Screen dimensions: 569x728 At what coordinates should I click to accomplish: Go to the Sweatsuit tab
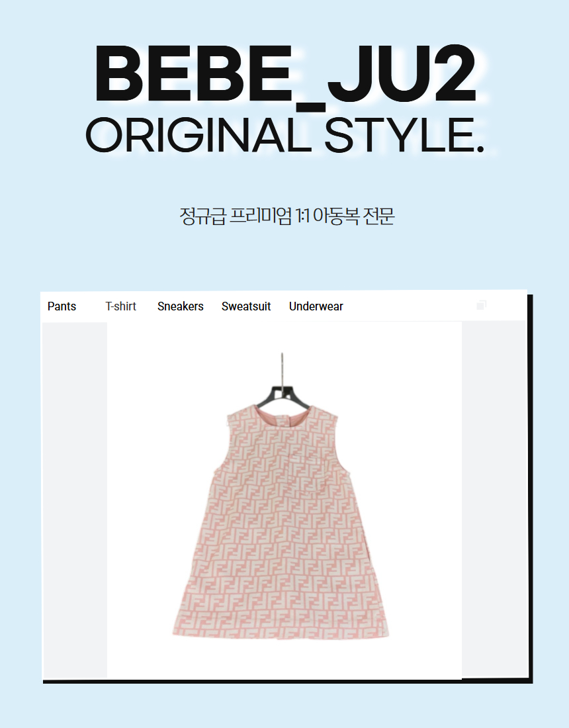pyautogui.click(x=246, y=306)
